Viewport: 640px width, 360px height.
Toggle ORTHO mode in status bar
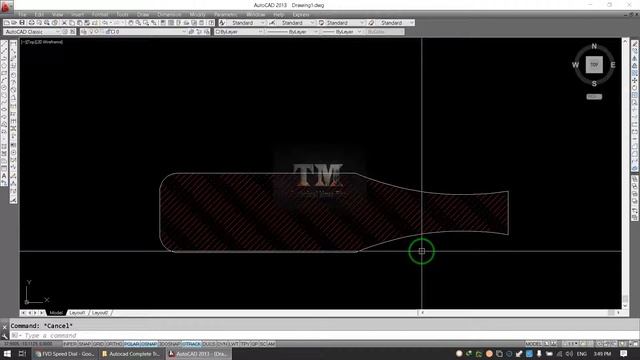(x=114, y=344)
